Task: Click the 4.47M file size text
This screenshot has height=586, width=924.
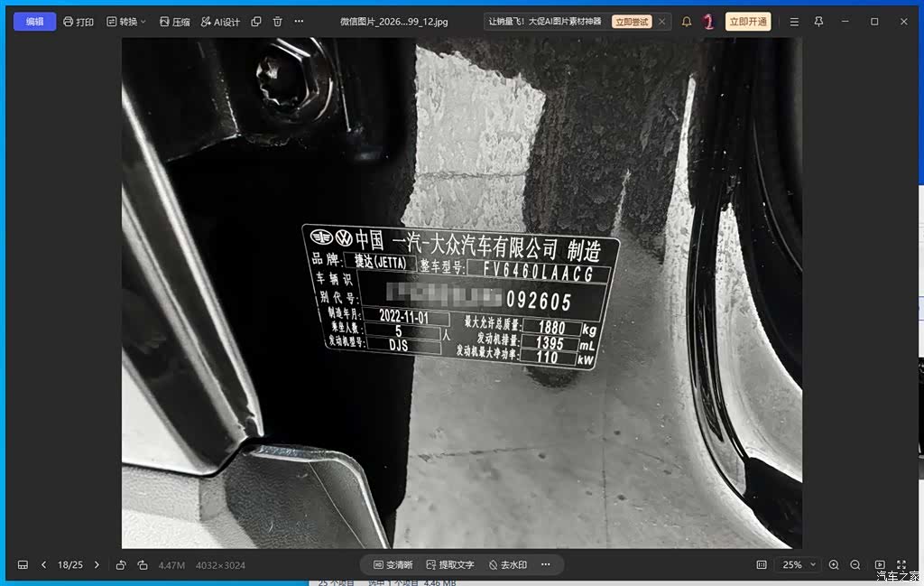Action: 171,565
